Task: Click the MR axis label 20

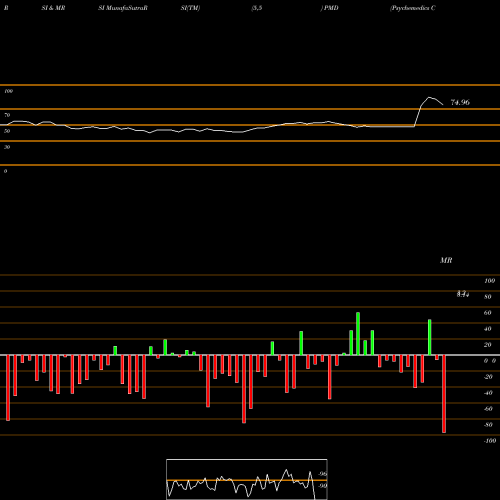Action: 487,345
